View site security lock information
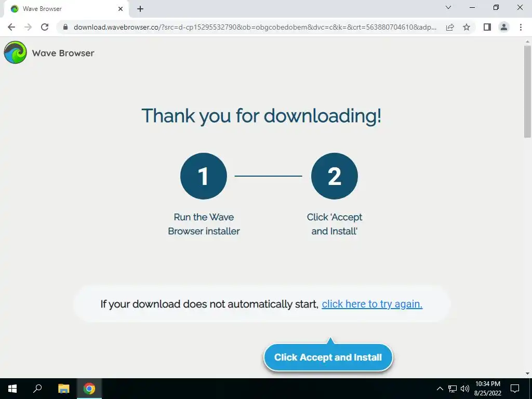 click(65, 27)
